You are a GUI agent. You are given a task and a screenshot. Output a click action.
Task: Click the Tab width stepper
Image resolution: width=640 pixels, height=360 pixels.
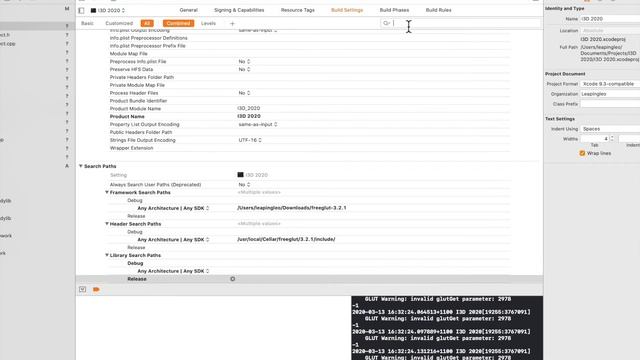612,139
